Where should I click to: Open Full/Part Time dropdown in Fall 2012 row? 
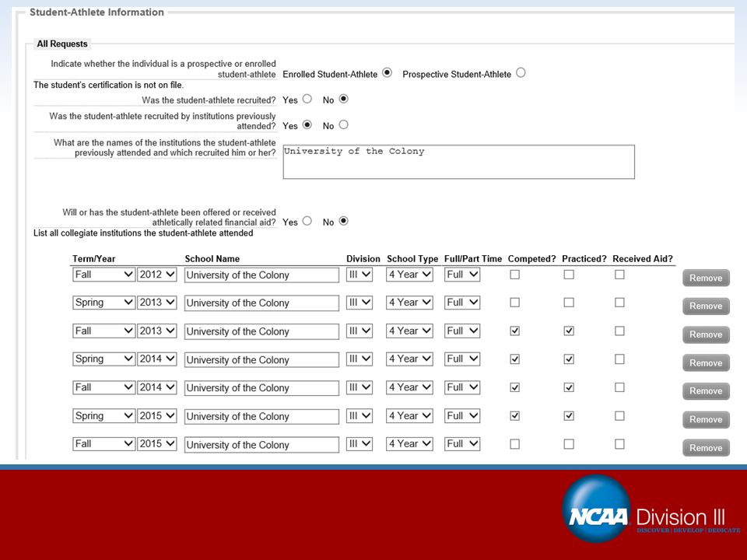click(x=462, y=275)
